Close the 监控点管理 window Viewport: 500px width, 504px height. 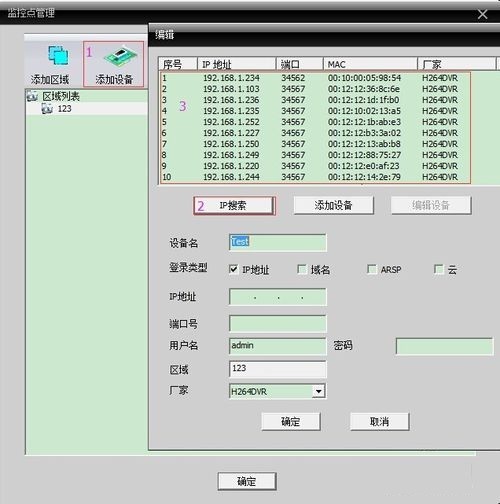pyautogui.click(x=482, y=14)
